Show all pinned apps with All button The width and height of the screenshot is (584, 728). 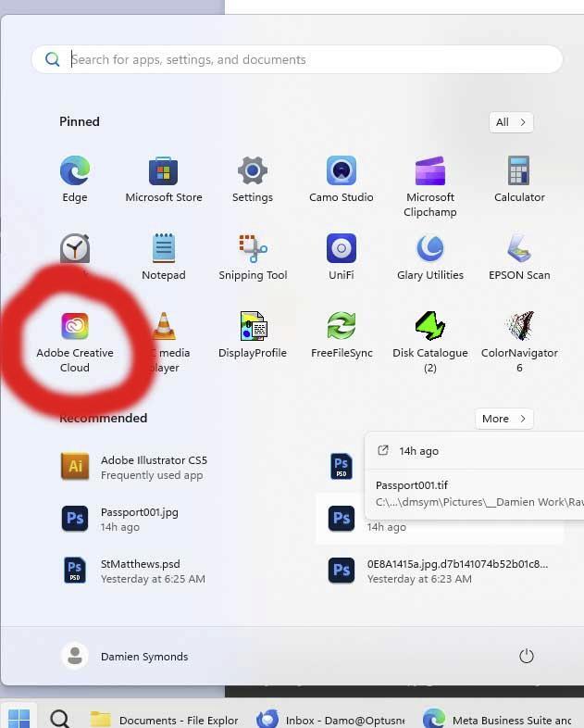pos(511,122)
